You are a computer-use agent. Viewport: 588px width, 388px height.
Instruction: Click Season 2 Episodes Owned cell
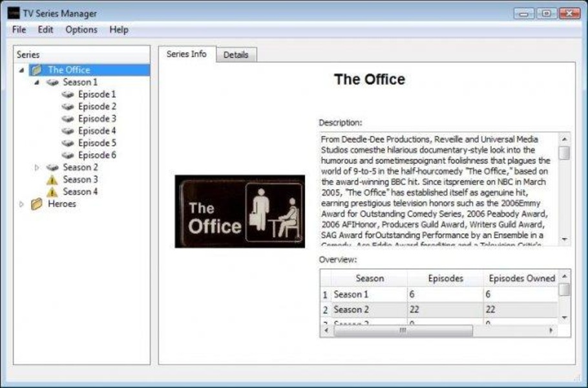tap(521, 310)
